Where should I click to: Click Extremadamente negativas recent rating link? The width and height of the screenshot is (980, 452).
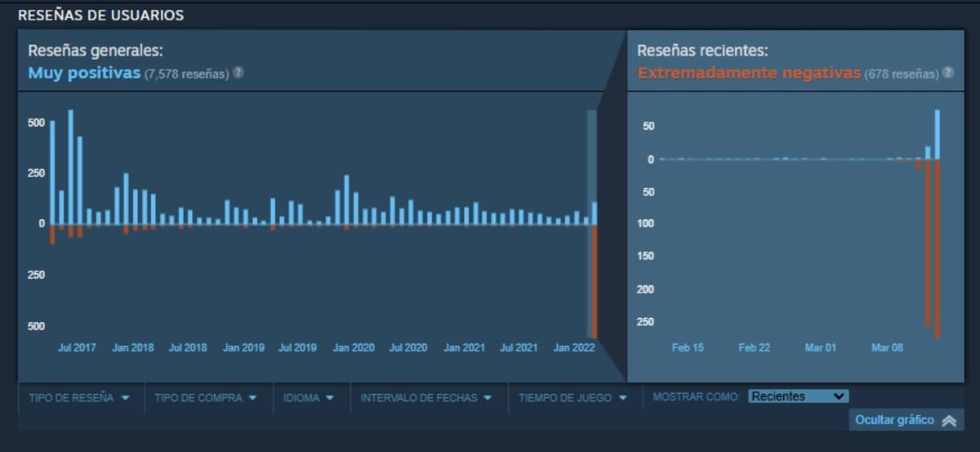749,73
